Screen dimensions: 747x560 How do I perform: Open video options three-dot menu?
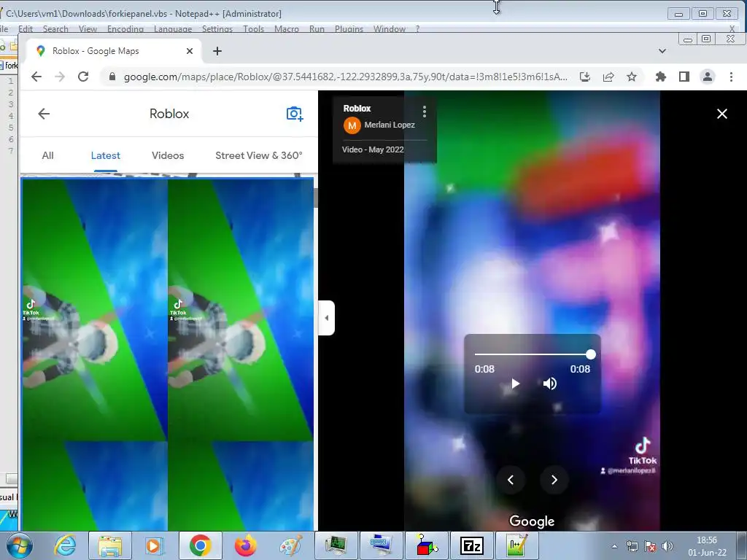[x=424, y=112]
